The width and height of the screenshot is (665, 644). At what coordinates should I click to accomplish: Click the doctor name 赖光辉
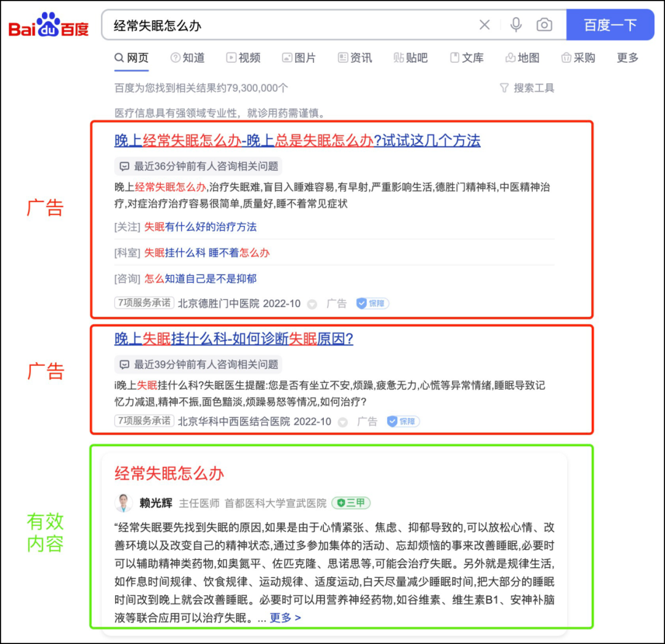(156, 503)
